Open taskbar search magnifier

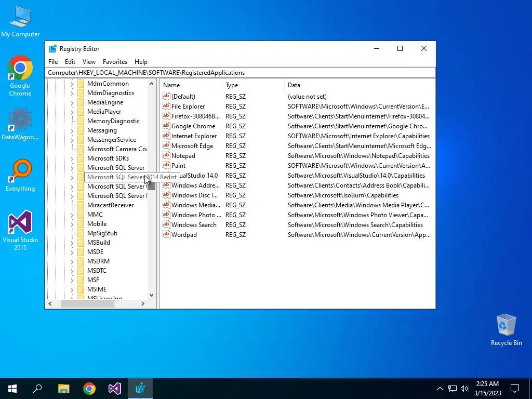37,389
